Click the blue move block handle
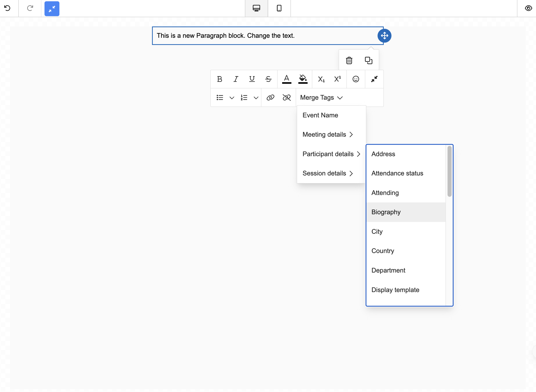This screenshot has width=536, height=392. click(385, 35)
